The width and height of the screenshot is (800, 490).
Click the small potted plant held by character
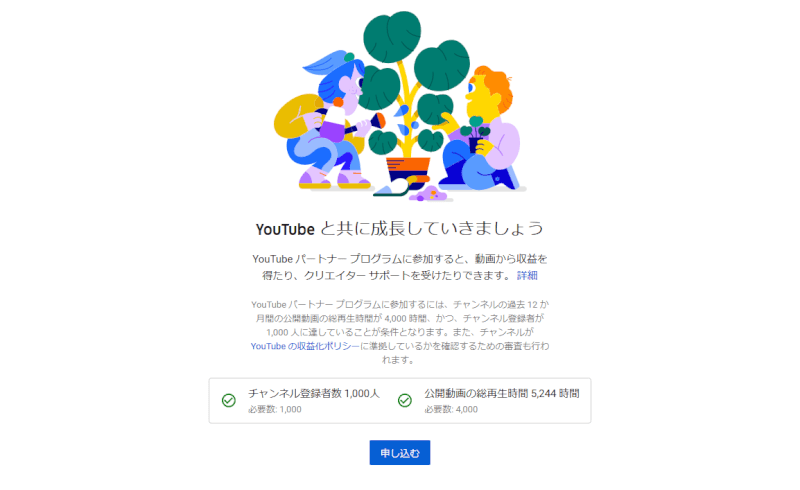coord(476,135)
